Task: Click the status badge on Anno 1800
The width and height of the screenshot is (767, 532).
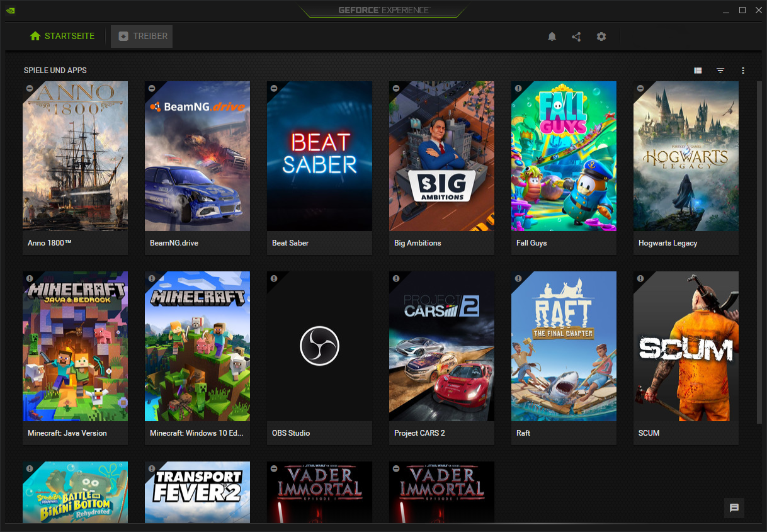Action: (30, 88)
